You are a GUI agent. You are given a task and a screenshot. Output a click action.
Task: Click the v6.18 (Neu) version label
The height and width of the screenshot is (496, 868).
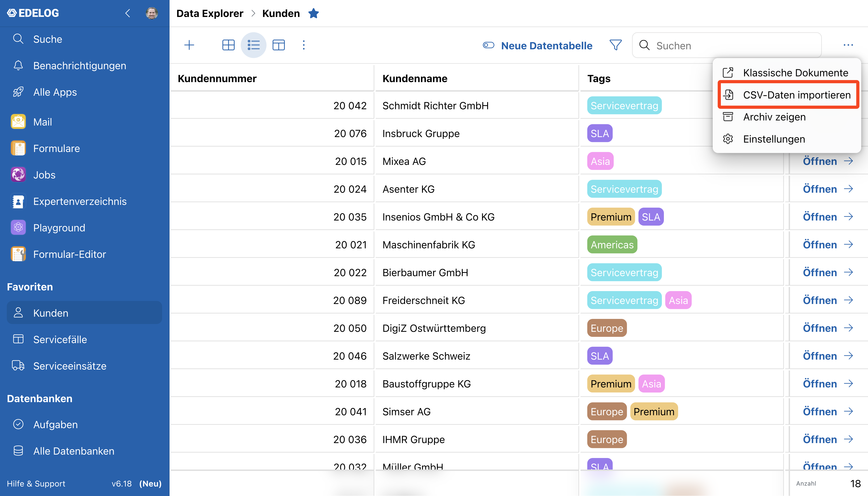pyautogui.click(x=137, y=483)
